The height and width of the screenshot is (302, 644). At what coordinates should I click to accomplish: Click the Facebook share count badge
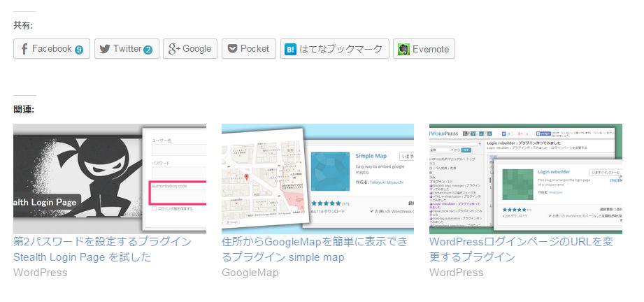(79, 50)
